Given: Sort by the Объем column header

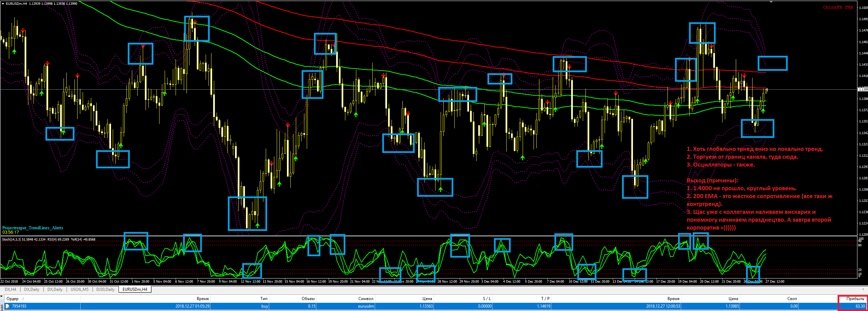Looking at the screenshot, I should click(x=308, y=299).
